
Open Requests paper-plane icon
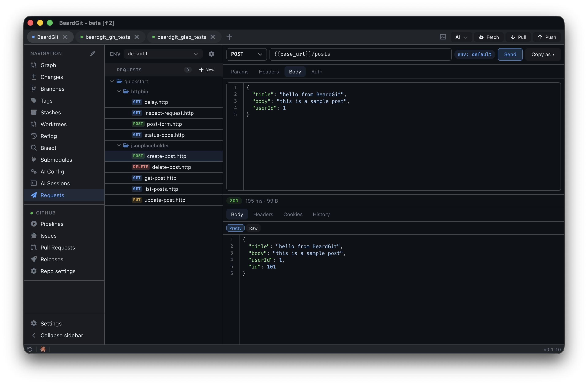point(34,195)
